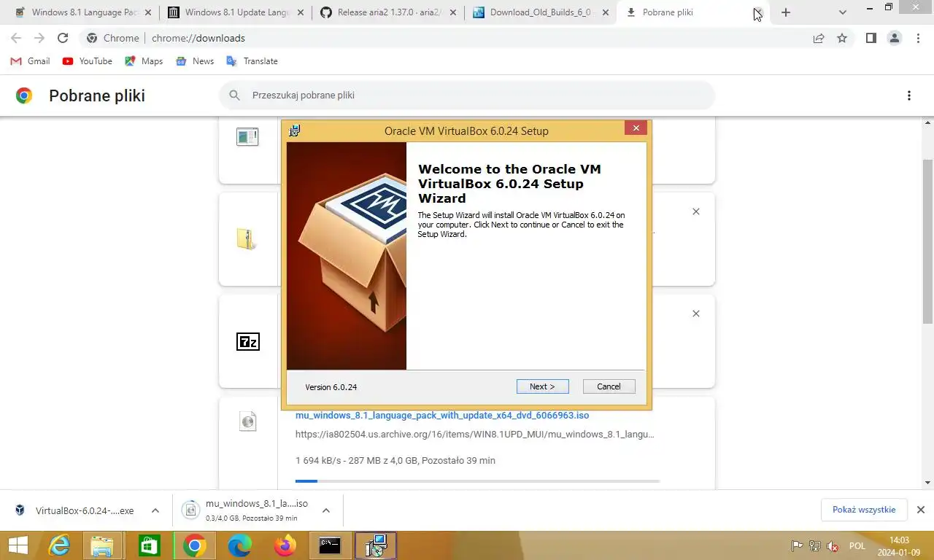
Task: Open Action Center flag in system tray
Action: pos(798,546)
